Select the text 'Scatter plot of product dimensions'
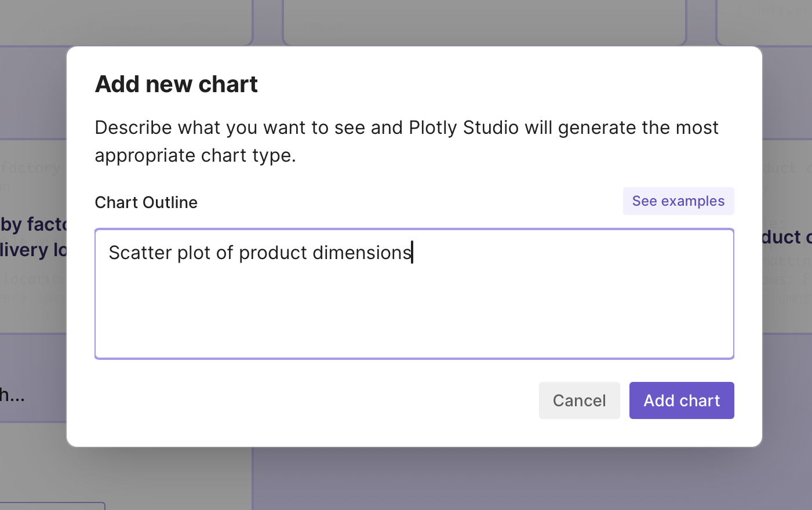812x510 pixels. 259,253
